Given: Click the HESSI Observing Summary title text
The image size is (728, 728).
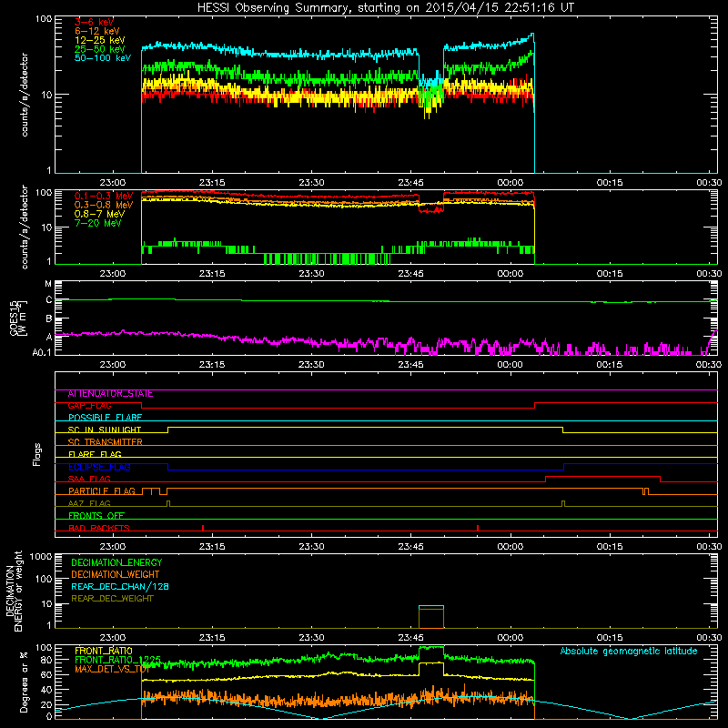Looking at the screenshot, I should pos(385,8).
